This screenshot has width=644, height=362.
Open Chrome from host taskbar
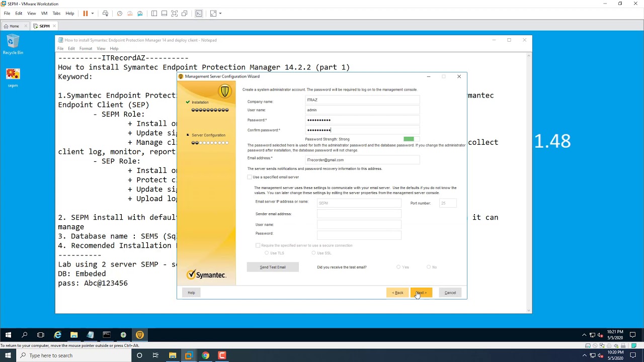(205, 355)
